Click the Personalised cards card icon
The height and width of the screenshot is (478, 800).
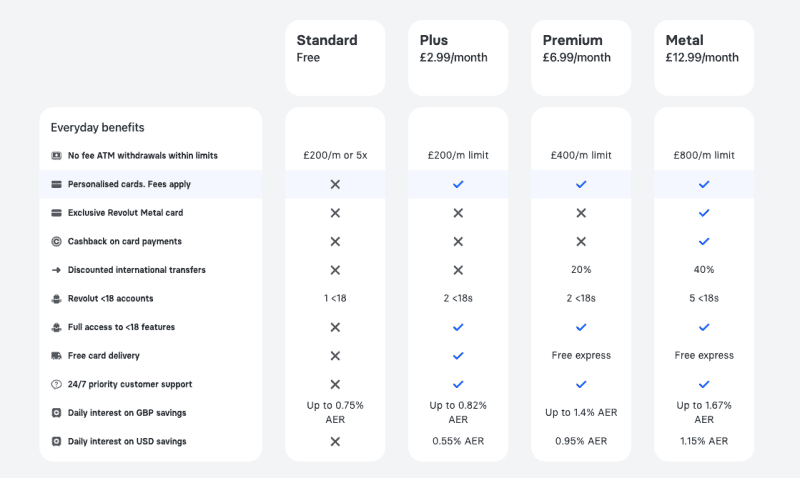[x=57, y=184]
